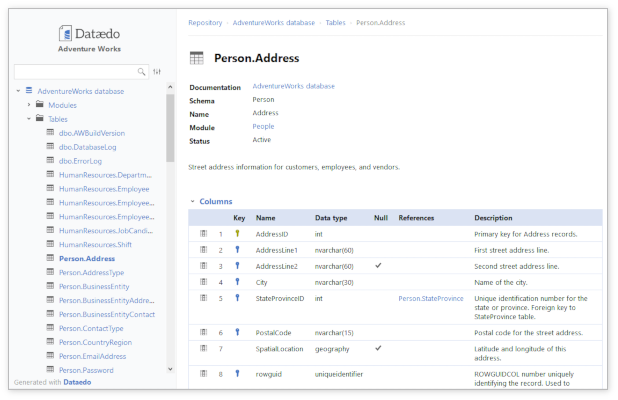
Task: Select HumanResources.JobCandi... table in tree
Action: (x=106, y=231)
